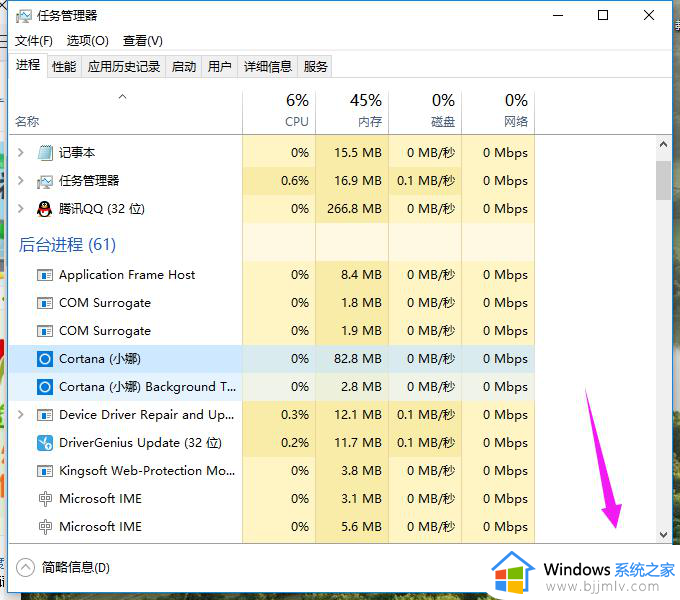The image size is (680, 600).
Task: Open the 文件(F) menu
Action: (34, 41)
